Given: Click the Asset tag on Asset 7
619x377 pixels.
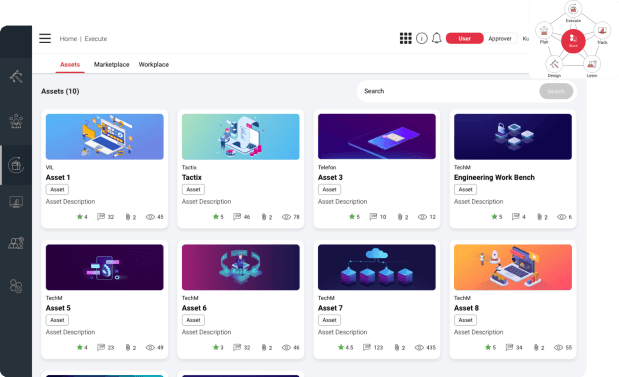Looking at the screenshot, I should pyautogui.click(x=329, y=320).
